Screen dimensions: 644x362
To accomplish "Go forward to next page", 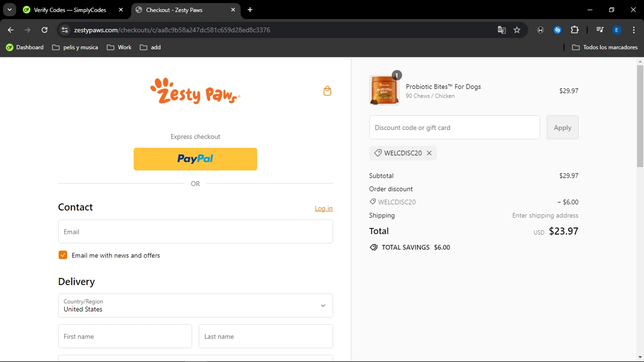I will pos(27,30).
